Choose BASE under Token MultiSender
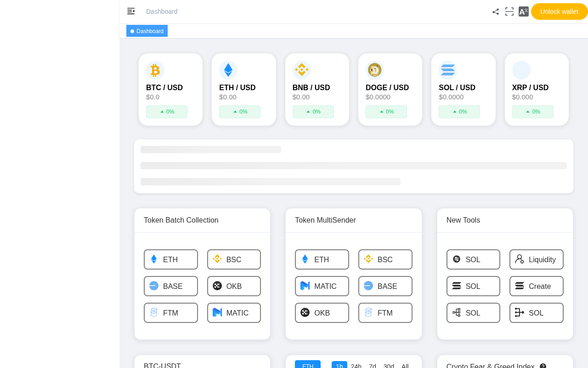Screen dimensions: 588x368 385,286
